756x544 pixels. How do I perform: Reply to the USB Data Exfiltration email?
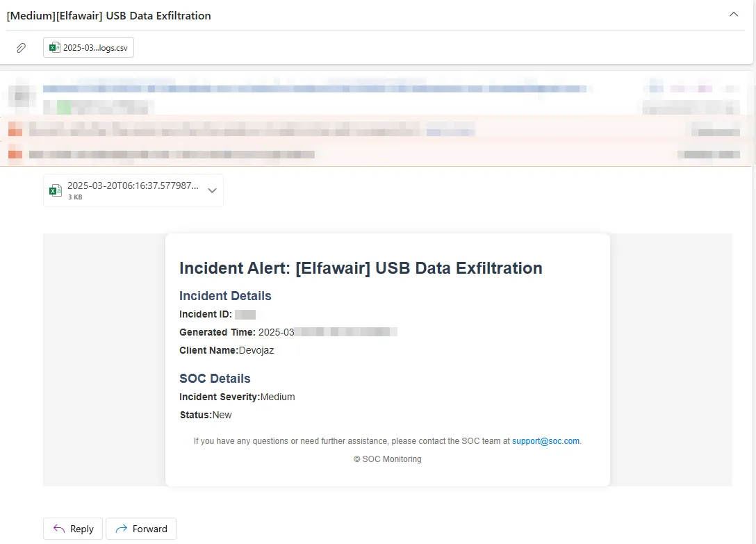(x=73, y=529)
